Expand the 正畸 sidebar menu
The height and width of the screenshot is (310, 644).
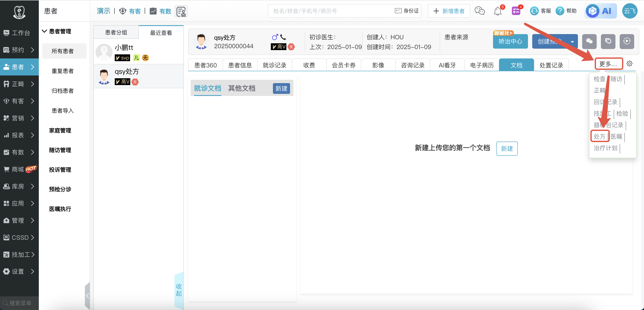(x=32, y=84)
